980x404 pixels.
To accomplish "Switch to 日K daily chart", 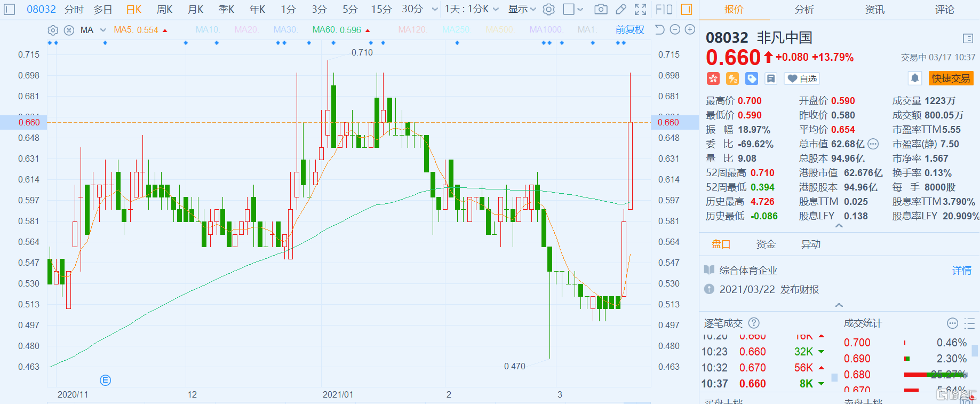I will pyautogui.click(x=134, y=9).
